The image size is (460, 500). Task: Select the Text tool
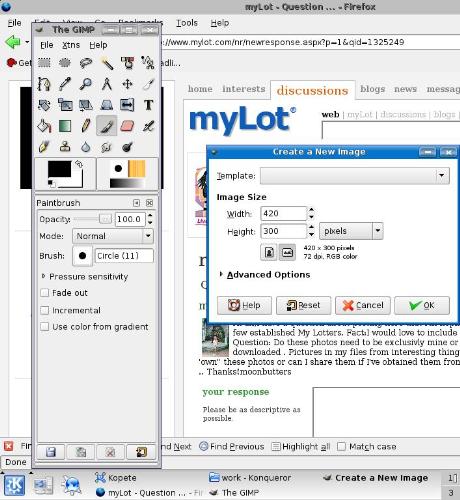[148, 105]
